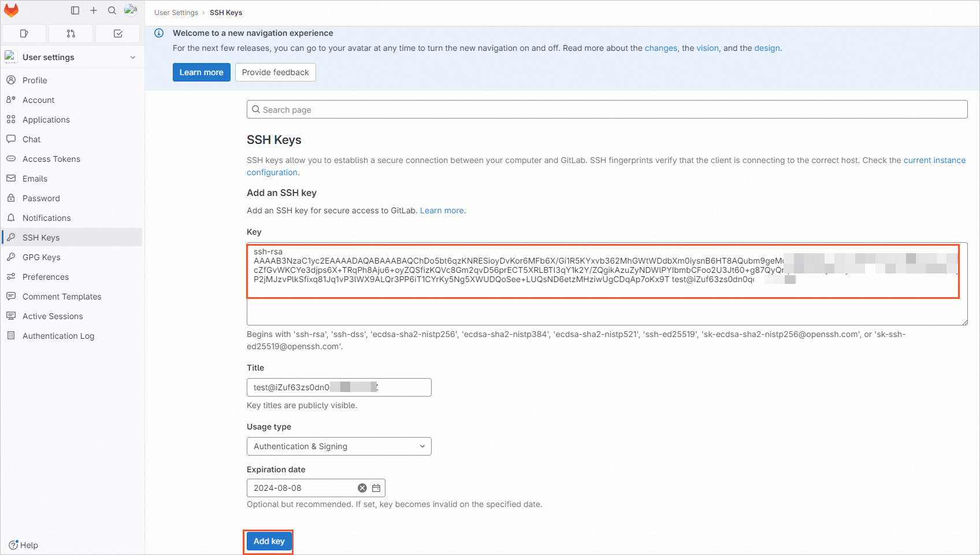Image resolution: width=980 pixels, height=555 pixels.
Task: Click the GPG Keys key icon
Action: tap(11, 257)
